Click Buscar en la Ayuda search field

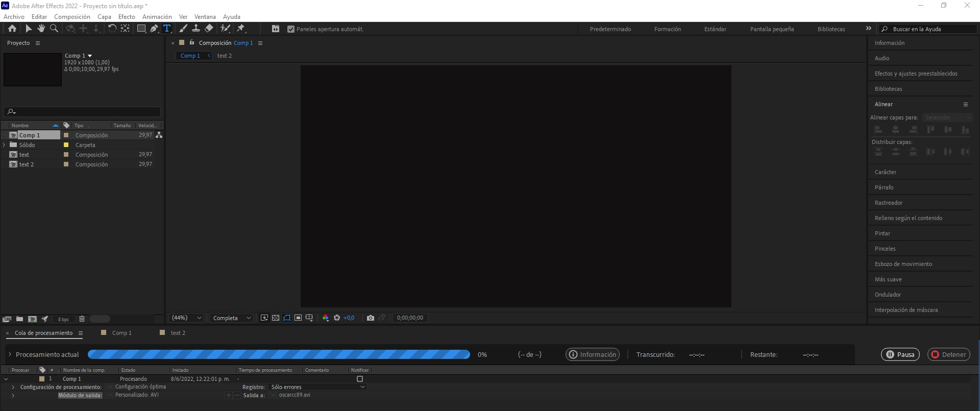pos(927,29)
